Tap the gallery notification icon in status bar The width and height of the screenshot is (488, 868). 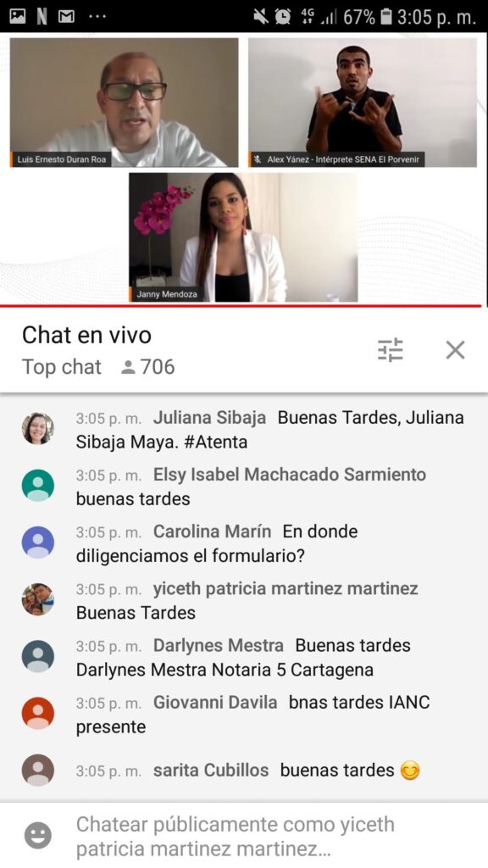pyautogui.click(x=18, y=17)
